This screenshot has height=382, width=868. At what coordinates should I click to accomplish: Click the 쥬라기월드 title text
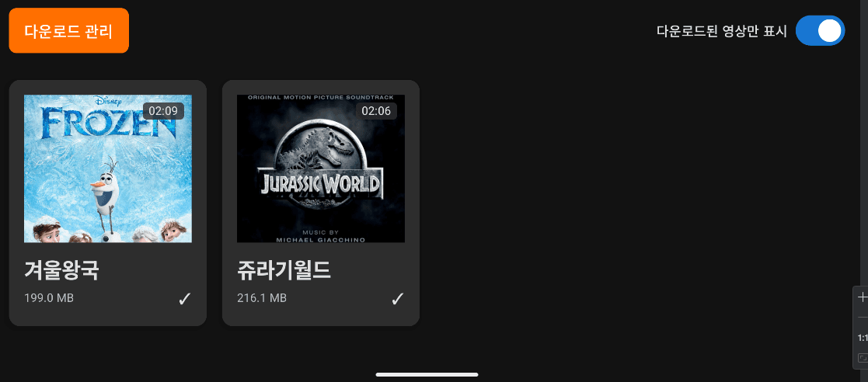(x=284, y=269)
